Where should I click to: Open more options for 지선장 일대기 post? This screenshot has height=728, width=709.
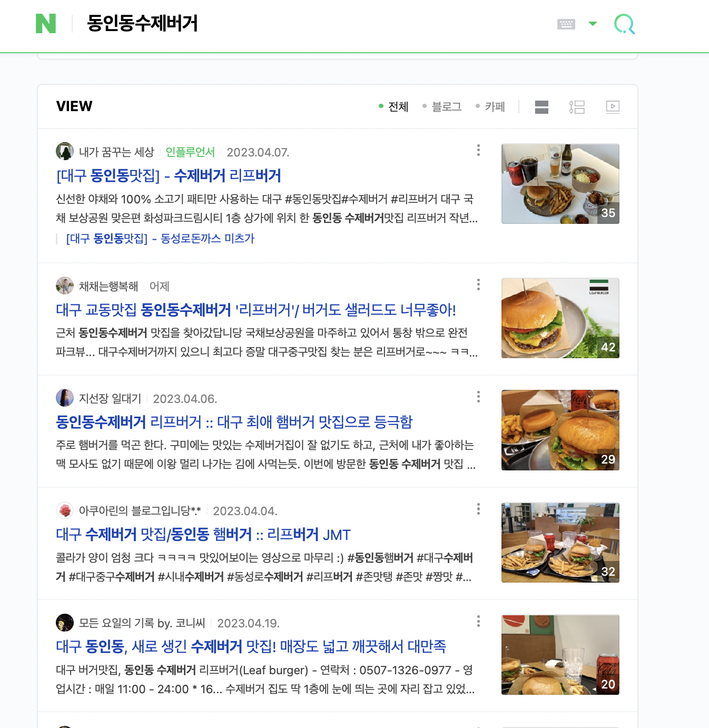point(478,397)
